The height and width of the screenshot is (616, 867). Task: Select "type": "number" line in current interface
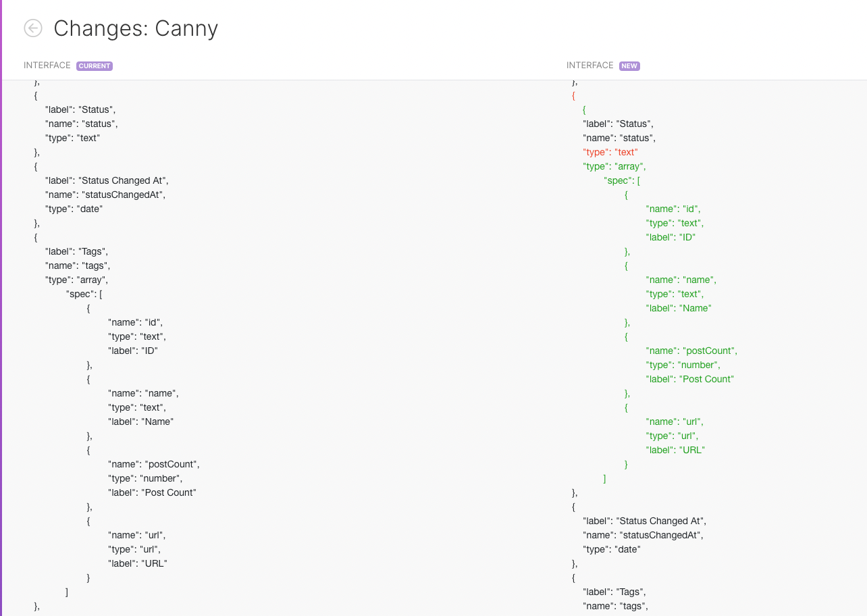click(145, 478)
